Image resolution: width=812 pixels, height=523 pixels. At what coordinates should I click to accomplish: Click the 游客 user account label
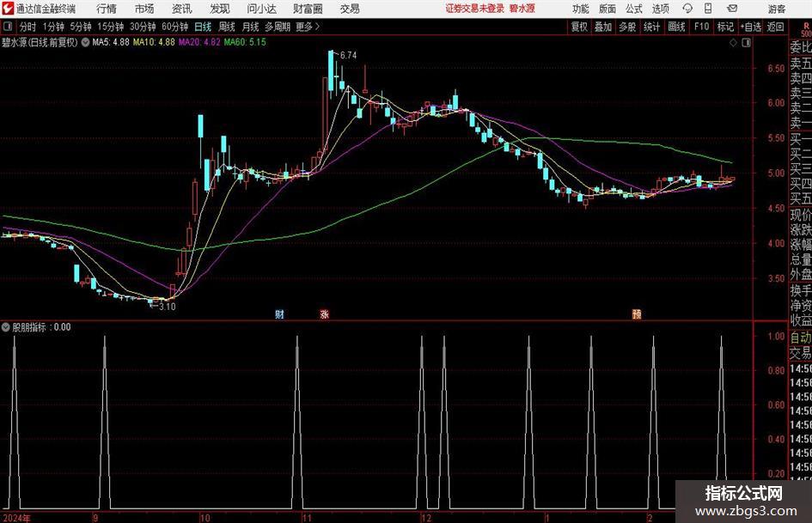tap(776, 9)
